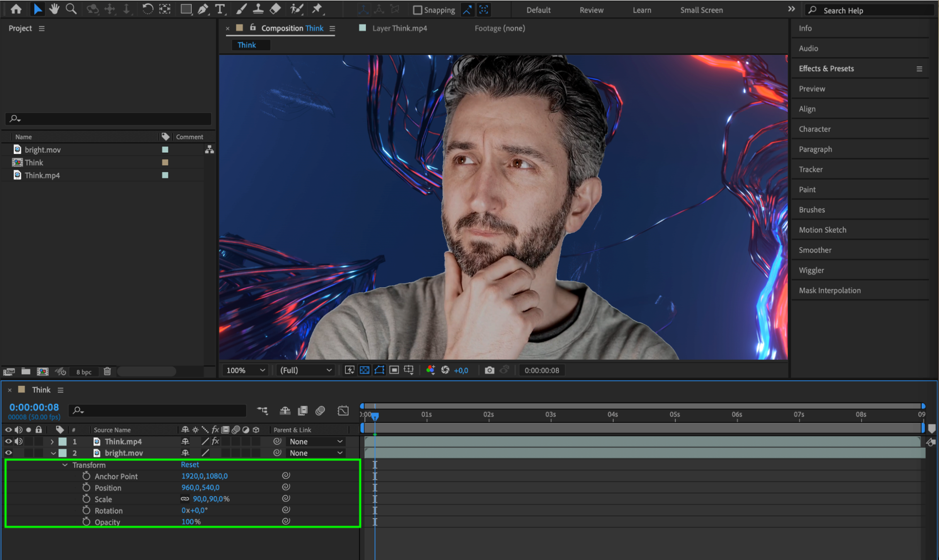The image size is (939, 560).
Task: Hide the bright.mov layer with its eye icon
Action: 8,453
